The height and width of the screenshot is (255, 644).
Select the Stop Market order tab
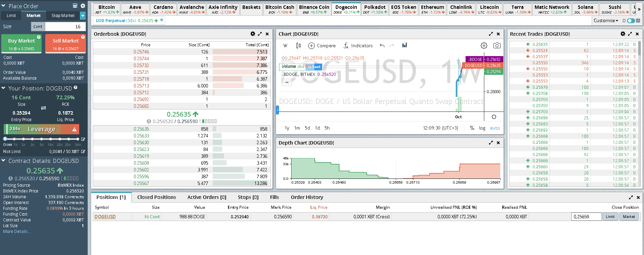click(63, 16)
